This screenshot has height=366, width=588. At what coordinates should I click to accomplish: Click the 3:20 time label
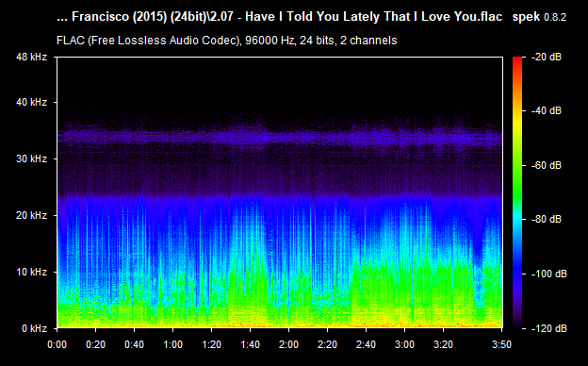[x=443, y=344]
